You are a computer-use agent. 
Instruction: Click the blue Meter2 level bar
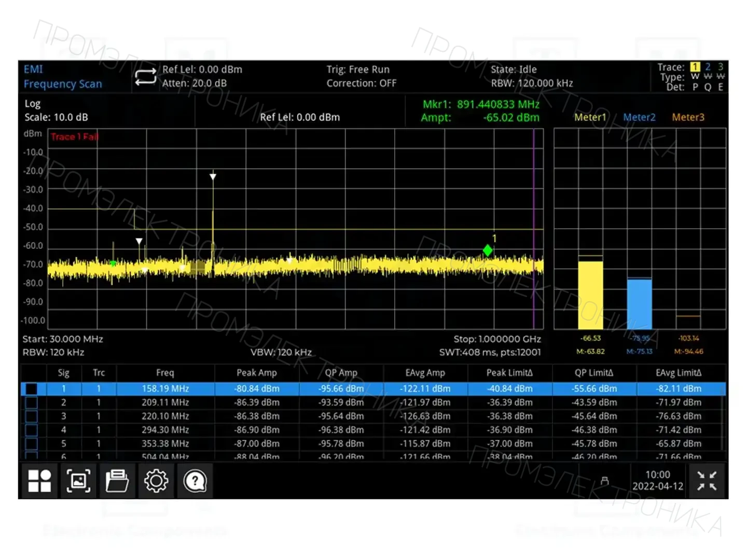tap(639, 304)
